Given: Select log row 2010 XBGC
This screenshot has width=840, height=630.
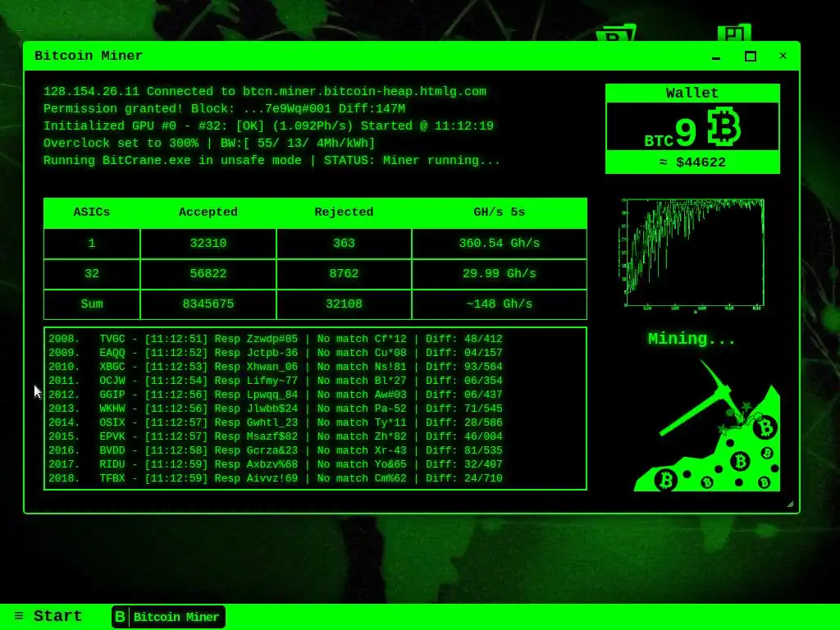Looking at the screenshot, I should [x=276, y=367].
